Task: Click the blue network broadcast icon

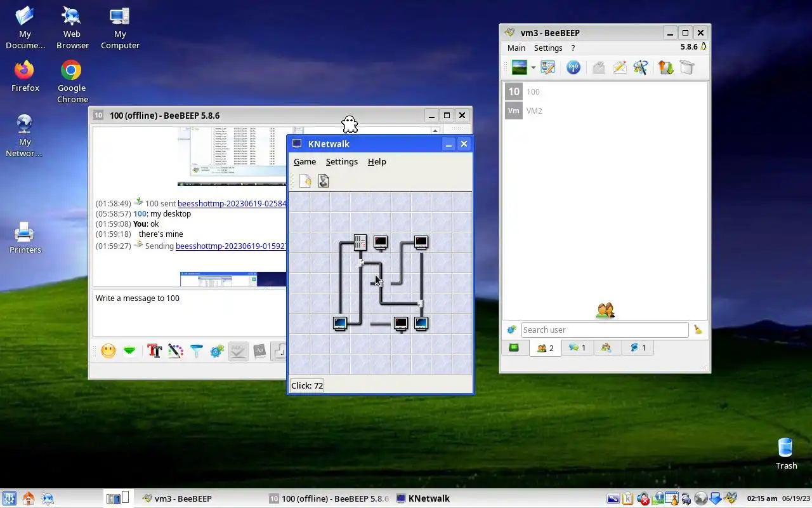Action: click(x=573, y=67)
